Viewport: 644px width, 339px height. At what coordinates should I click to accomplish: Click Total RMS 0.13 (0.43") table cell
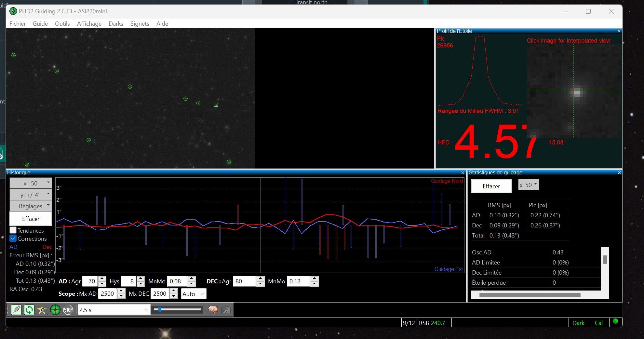(507, 235)
